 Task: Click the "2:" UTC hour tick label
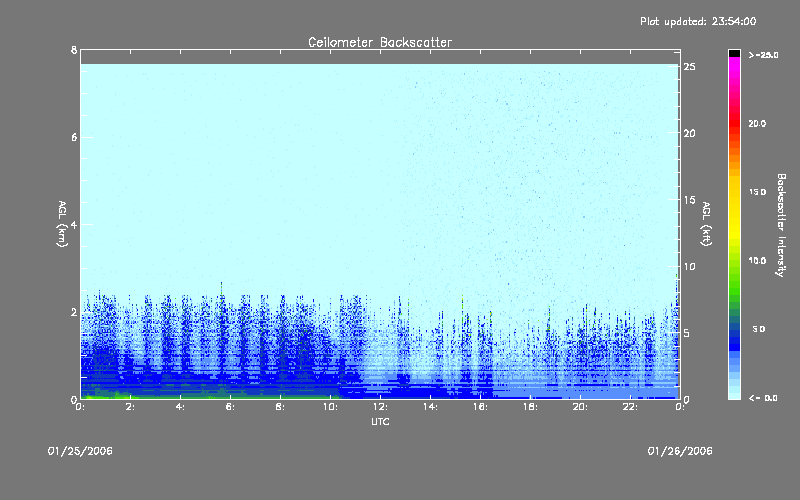click(131, 407)
